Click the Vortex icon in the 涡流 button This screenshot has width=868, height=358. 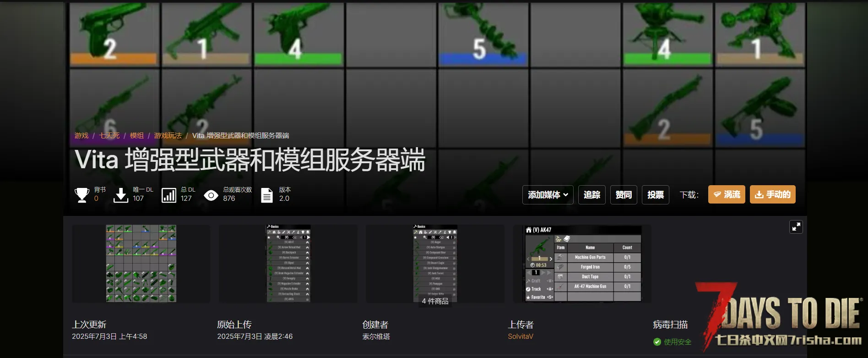click(717, 194)
